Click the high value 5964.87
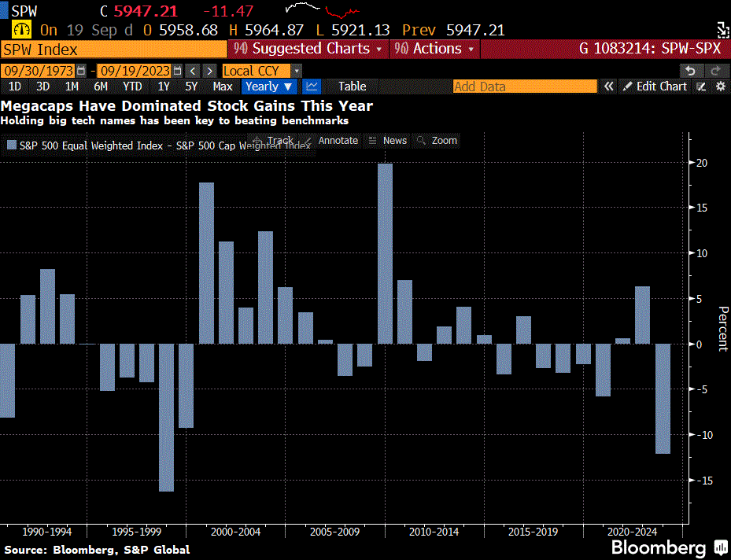 click(x=274, y=31)
